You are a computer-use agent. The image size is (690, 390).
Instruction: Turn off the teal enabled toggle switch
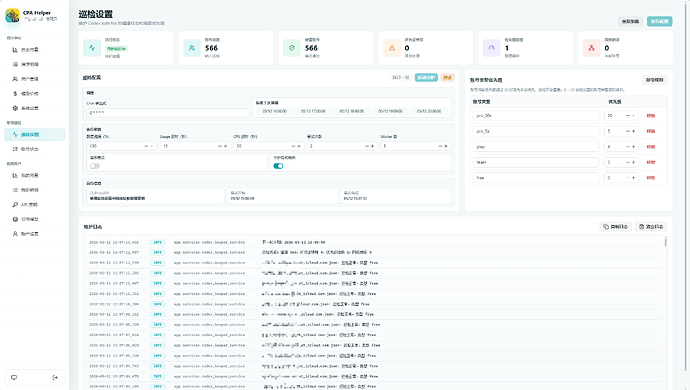[x=278, y=166]
